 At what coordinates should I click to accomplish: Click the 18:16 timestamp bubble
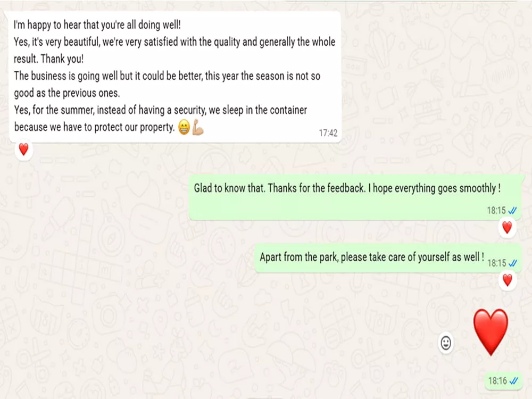click(x=503, y=381)
